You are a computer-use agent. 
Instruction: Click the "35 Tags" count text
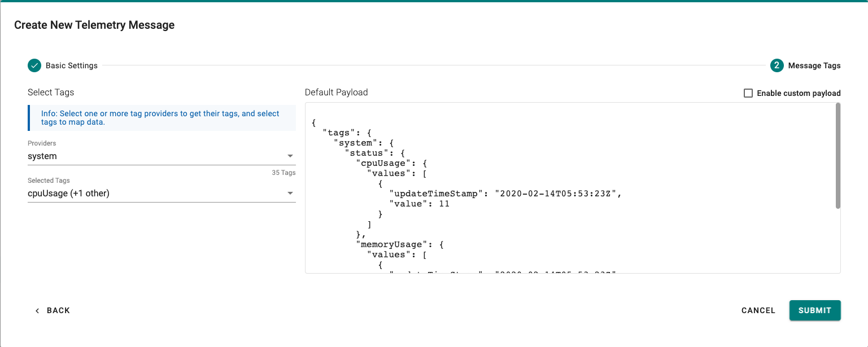point(283,173)
